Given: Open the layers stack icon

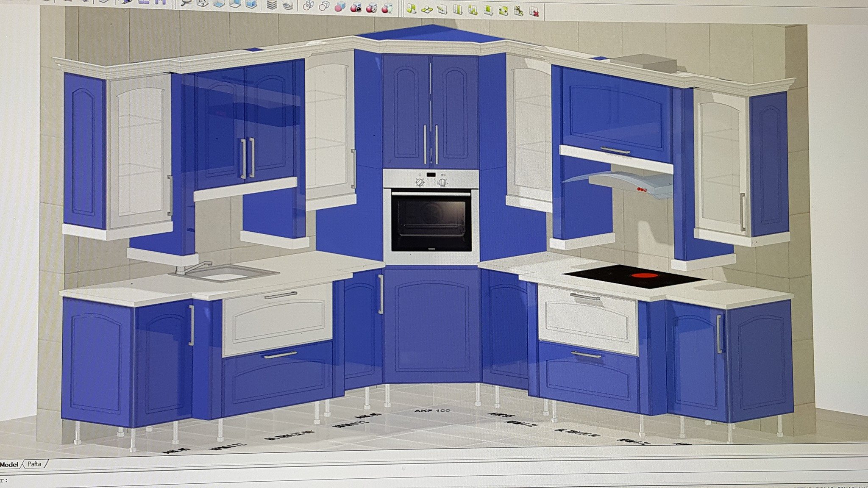Looking at the screenshot, I should [x=272, y=5].
